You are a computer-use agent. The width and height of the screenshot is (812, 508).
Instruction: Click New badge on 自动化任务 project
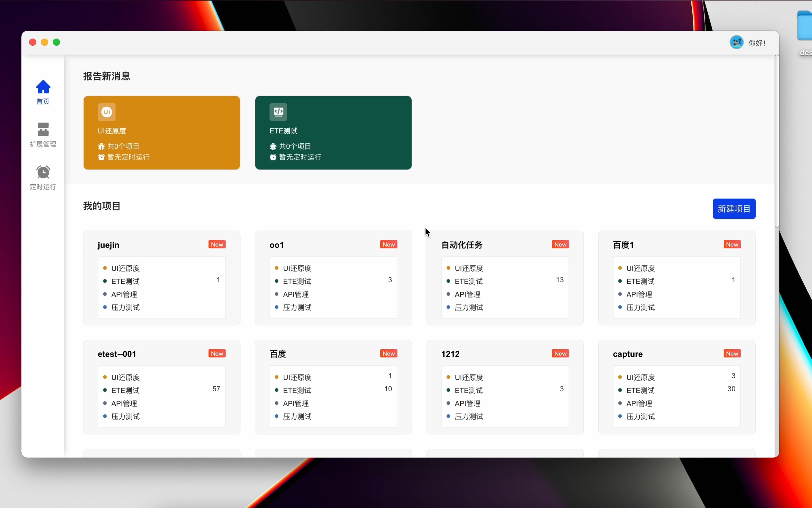[x=561, y=245]
